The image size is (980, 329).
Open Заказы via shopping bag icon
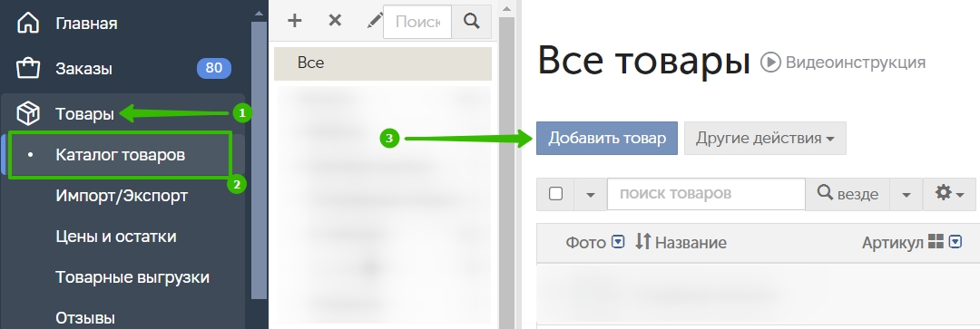(x=28, y=68)
